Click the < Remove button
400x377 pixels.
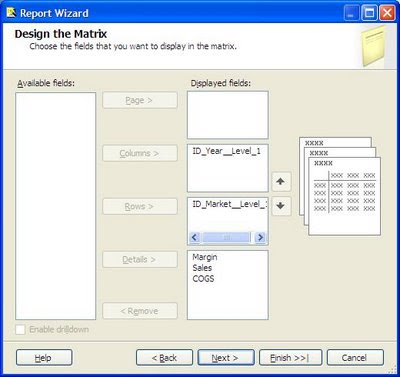point(140,311)
